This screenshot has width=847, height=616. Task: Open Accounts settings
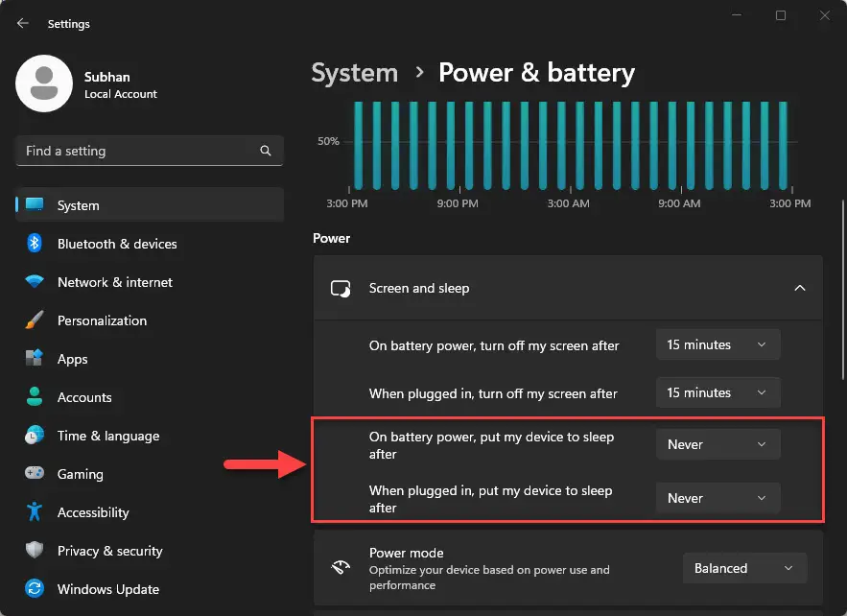[x=150, y=397]
